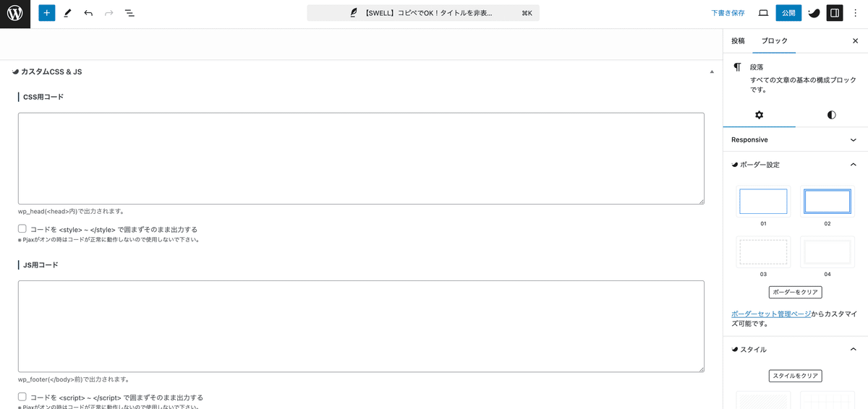Enable output without script tags checkbox
This screenshot has height=409, width=868.
tap(22, 397)
